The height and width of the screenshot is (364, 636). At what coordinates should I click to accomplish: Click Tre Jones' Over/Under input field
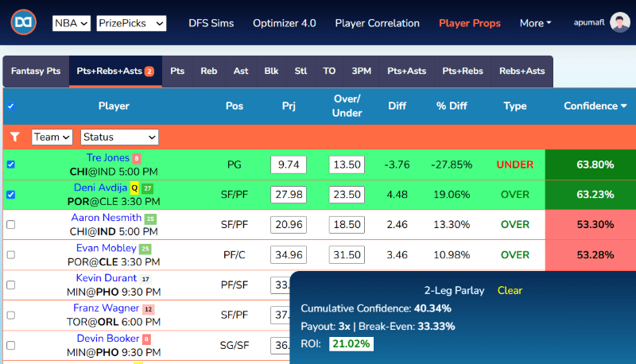point(347,165)
